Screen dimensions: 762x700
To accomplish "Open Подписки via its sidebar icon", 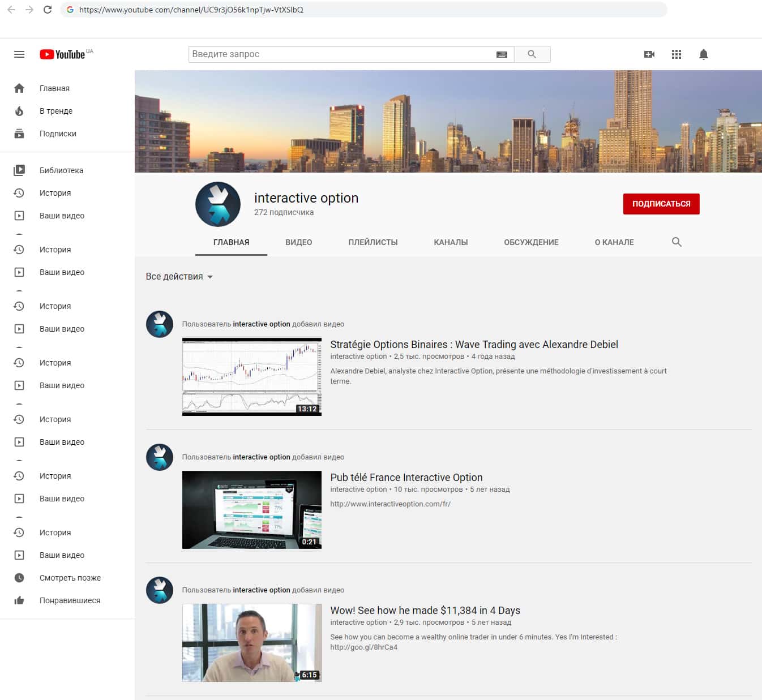I will point(19,134).
